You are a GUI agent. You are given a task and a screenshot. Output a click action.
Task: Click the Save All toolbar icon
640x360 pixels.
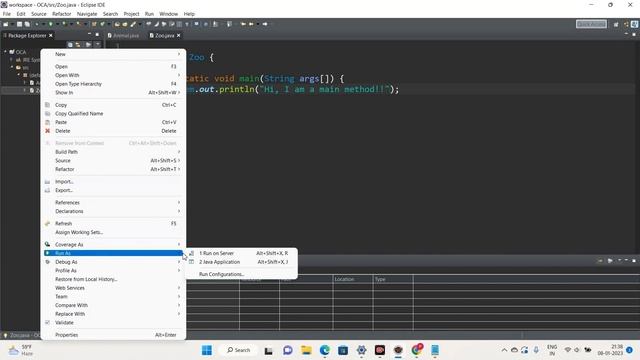[27, 24]
